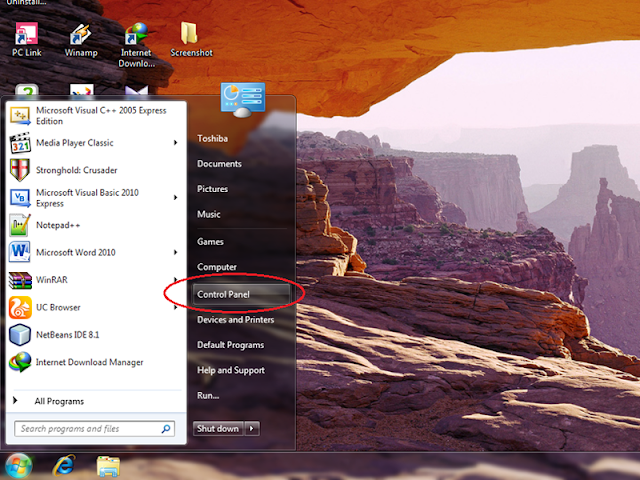Open Control Panel from Start menu
This screenshot has height=480, width=640.
pos(241,294)
